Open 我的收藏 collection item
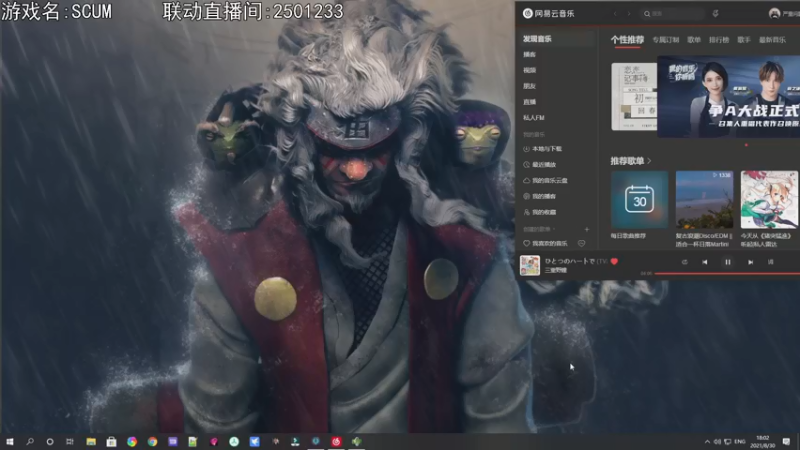The width and height of the screenshot is (800, 450). 540,212
